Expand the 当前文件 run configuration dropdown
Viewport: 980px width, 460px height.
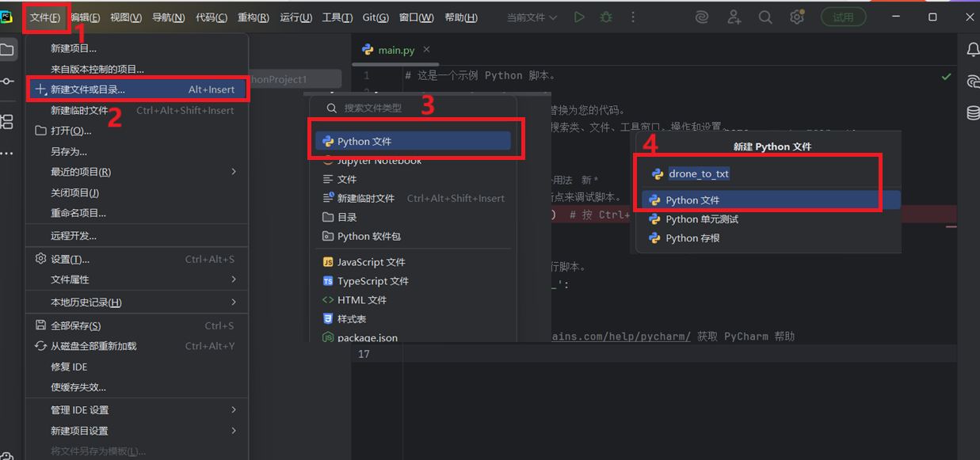point(532,17)
